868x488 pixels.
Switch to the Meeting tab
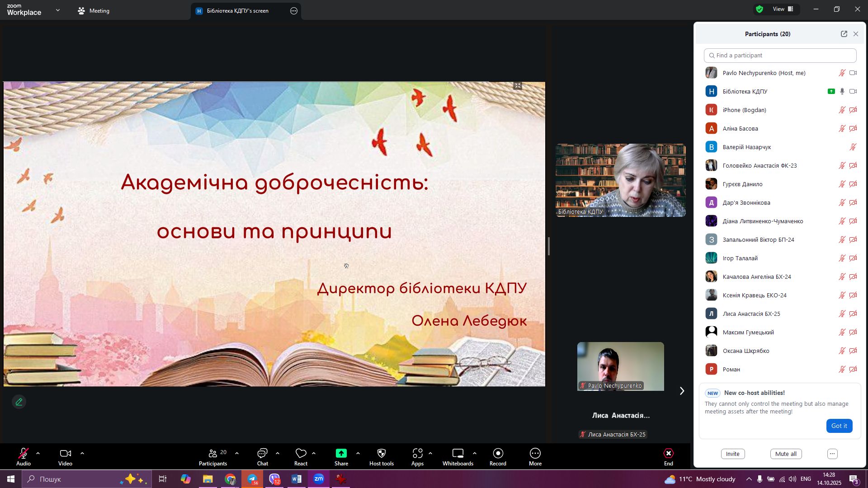(x=94, y=11)
